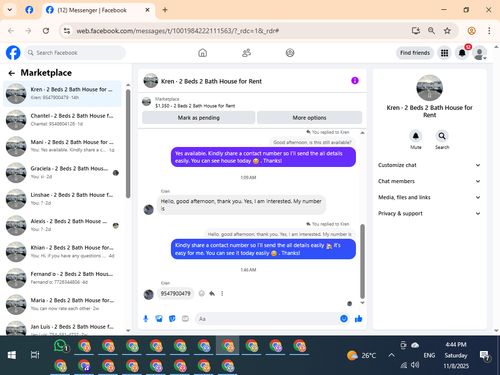Open a new browser tab
The height and width of the screenshot is (375, 500).
pos(165,10)
